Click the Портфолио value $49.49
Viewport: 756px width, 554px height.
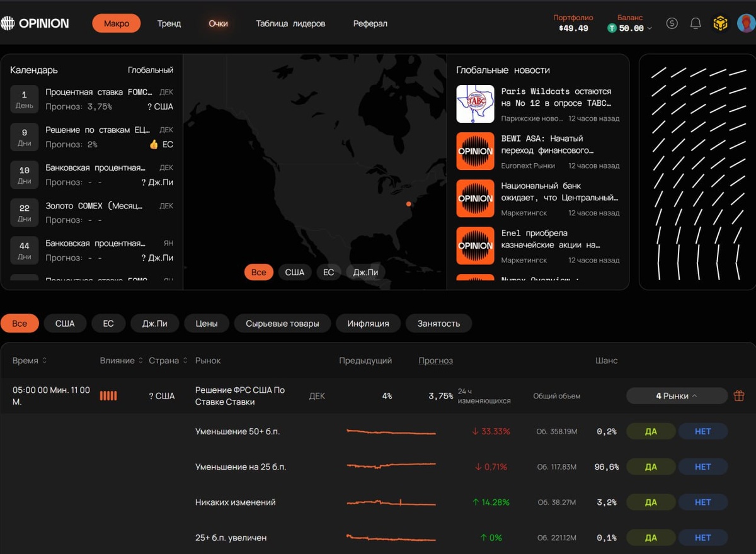(x=573, y=28)
